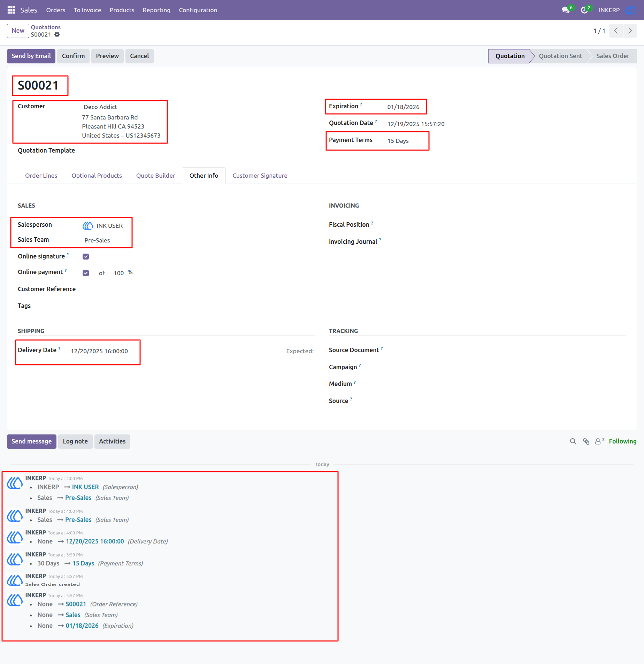Open the Orders menu
Viewport: 644px width, 665px height.
[56, 10]
